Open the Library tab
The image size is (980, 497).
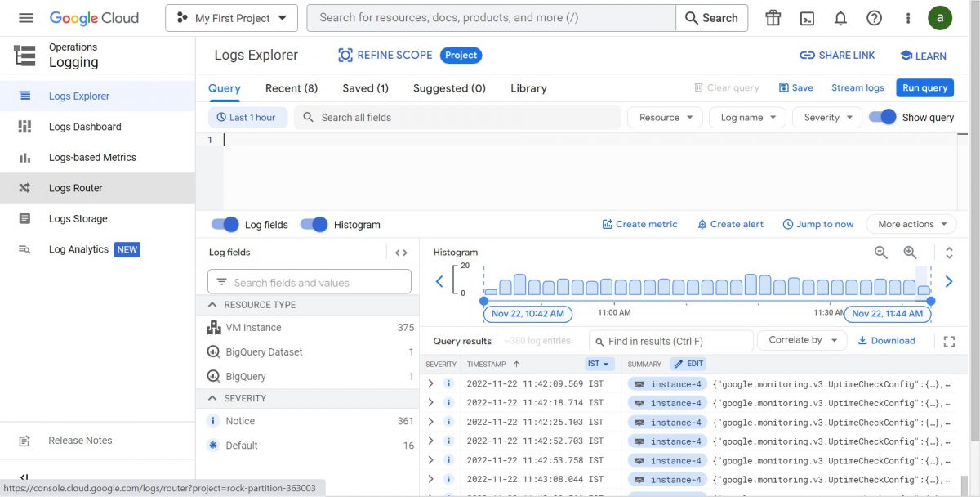pyautogui.click(x=528, y=87)
